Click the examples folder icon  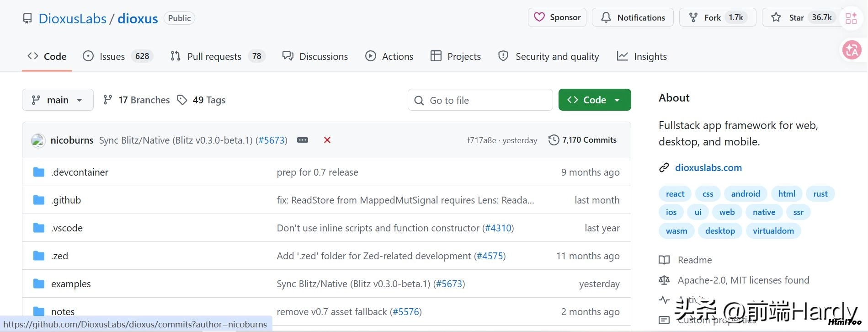click(39, 284)
